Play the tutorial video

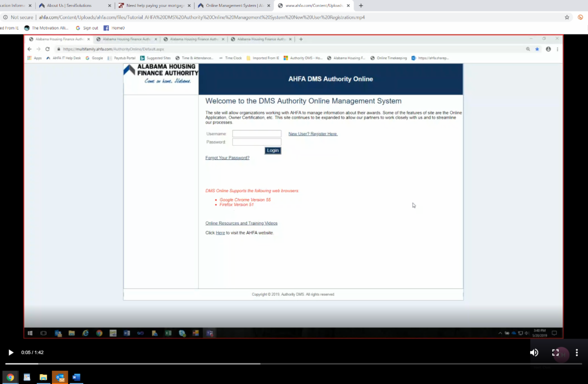(11, 352)
